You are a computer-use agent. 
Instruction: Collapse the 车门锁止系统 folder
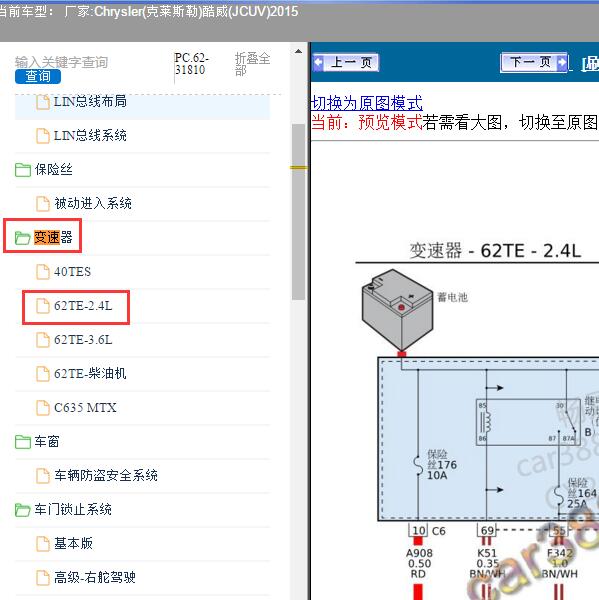[73, 509]
